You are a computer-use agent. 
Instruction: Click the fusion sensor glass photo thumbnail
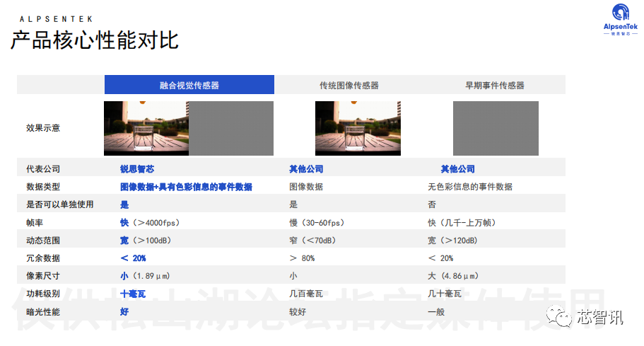tap(146, 128)
